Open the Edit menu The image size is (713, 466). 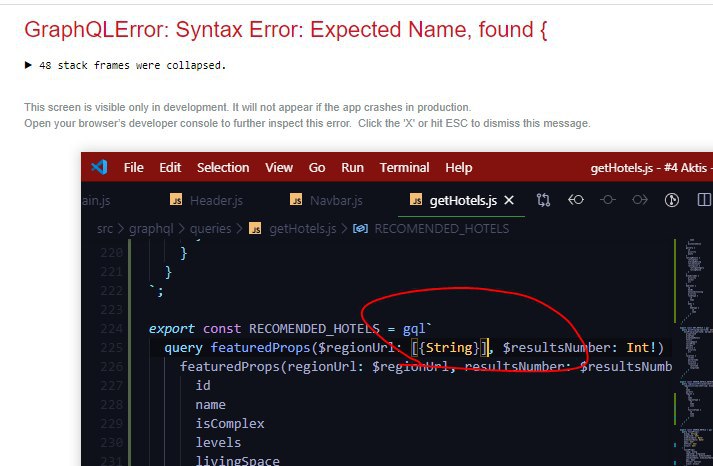tap(170, 168)
